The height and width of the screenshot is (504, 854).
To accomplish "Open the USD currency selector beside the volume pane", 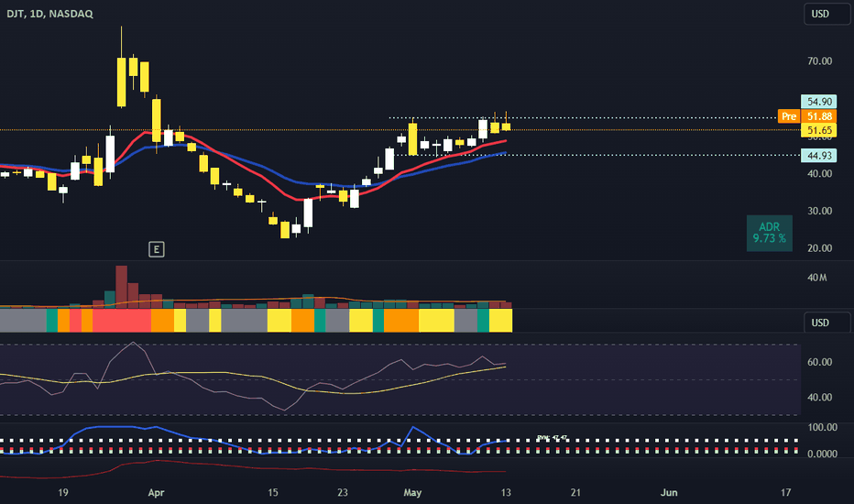I will 827,323.
